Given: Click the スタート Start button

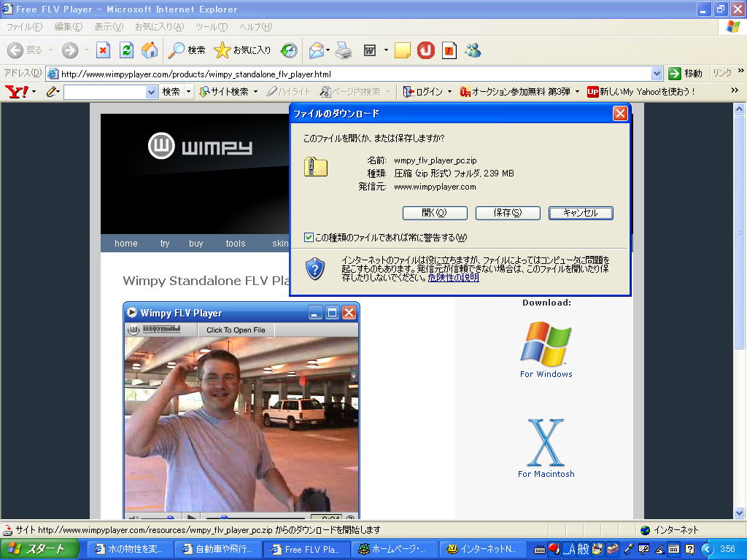Looking at the screenshot, I should tap(39, 549).
